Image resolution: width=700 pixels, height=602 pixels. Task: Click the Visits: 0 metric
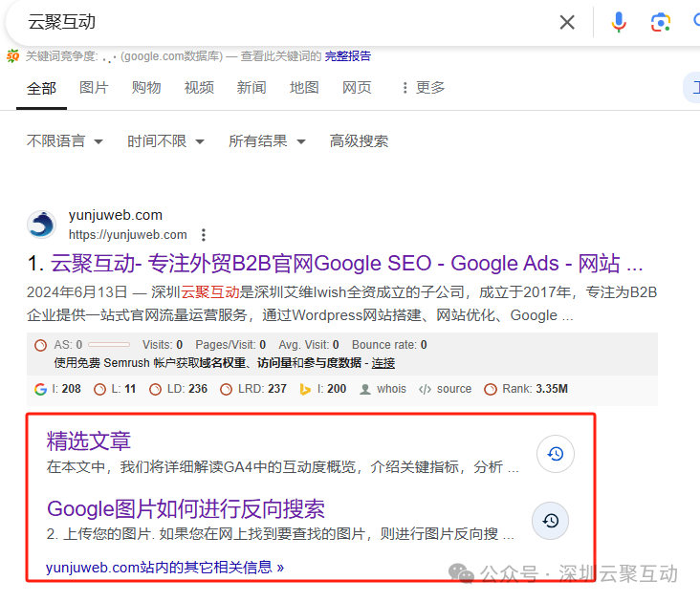tap(163, 345)
